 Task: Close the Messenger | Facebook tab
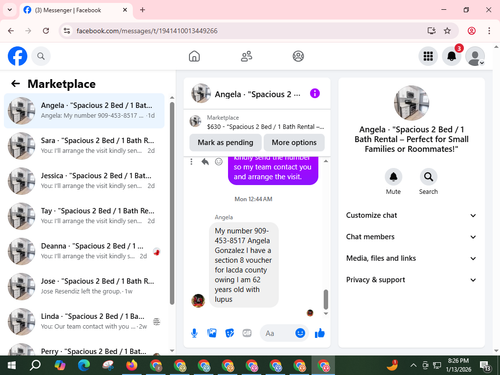coord(125,10)
